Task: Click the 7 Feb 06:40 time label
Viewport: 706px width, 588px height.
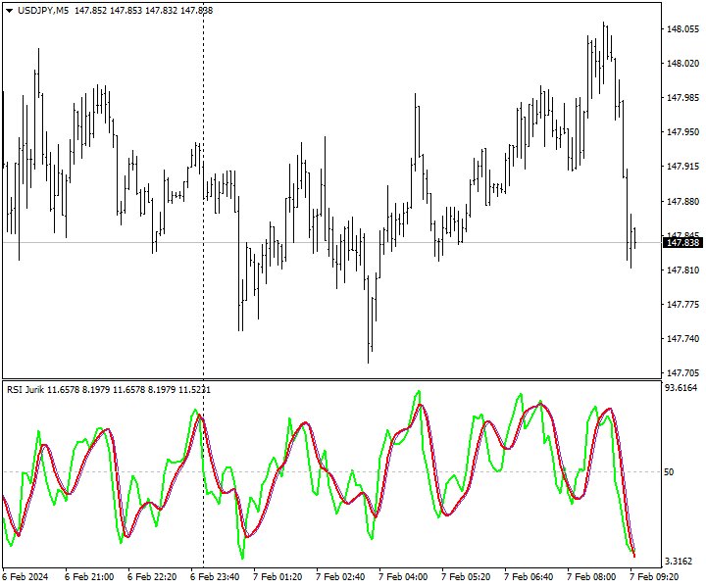Action: point(529,577)
